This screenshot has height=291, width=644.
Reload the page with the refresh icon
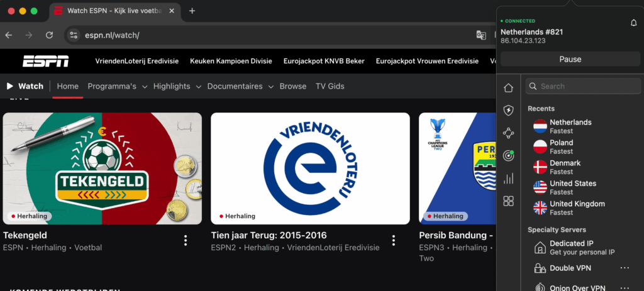point(49,35)
